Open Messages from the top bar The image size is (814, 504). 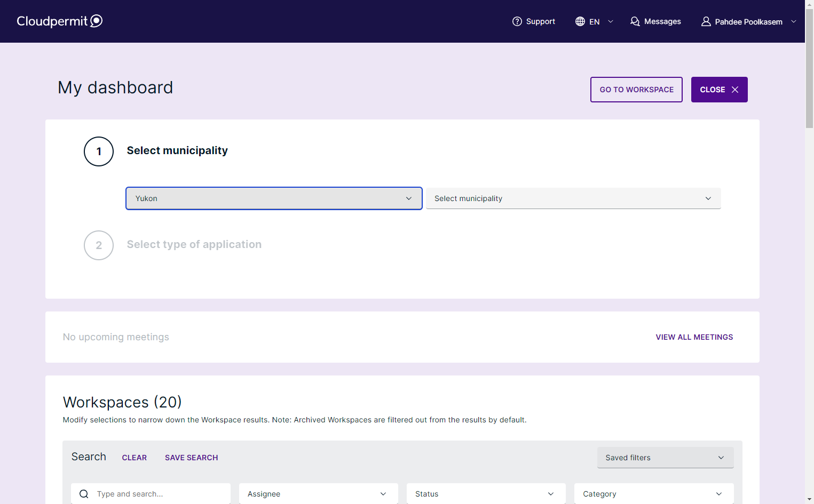(x=655, y=21)
